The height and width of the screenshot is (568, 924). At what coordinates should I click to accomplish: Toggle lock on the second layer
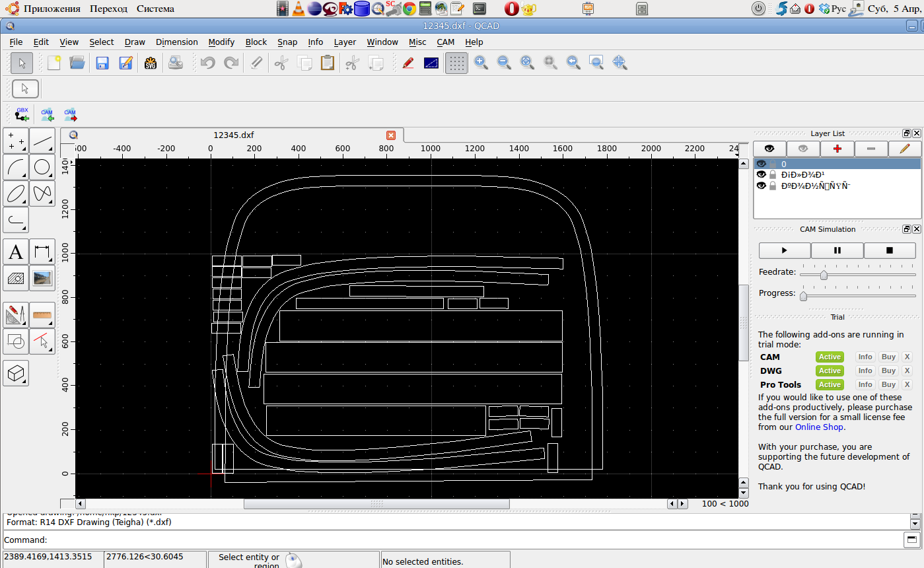point(773,175)
